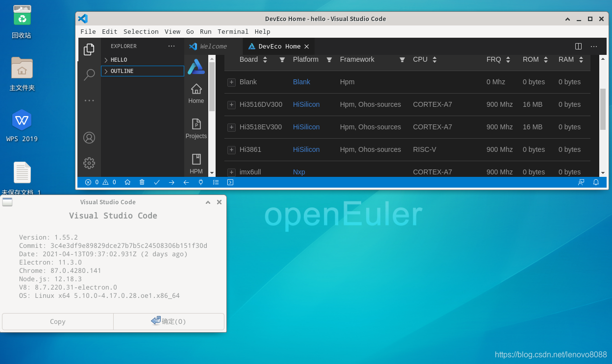Open the Accounts icon in activity bar
Screen dimensions: 612x364
click(89, 138)
